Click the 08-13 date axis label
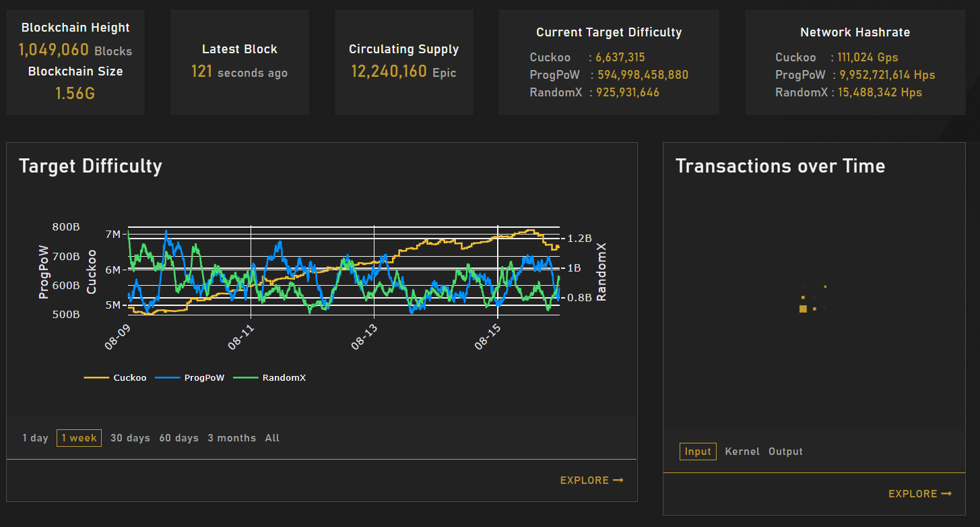Screen dimensions: 980x527 click(364, 336)
